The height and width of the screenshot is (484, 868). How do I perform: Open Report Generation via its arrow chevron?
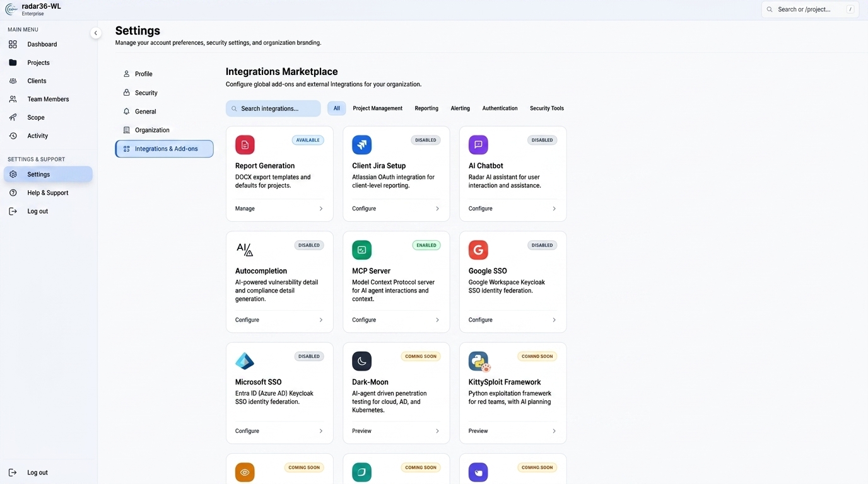pyautogui.click(x=321, y=209)
